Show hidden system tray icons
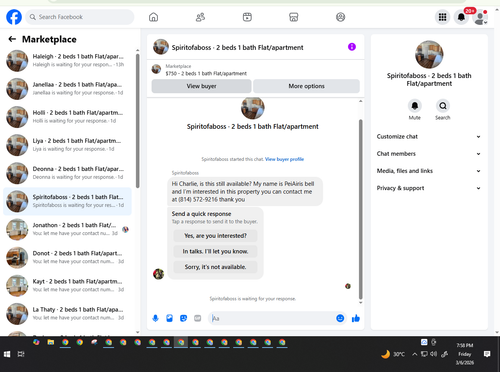 (414, 354)
